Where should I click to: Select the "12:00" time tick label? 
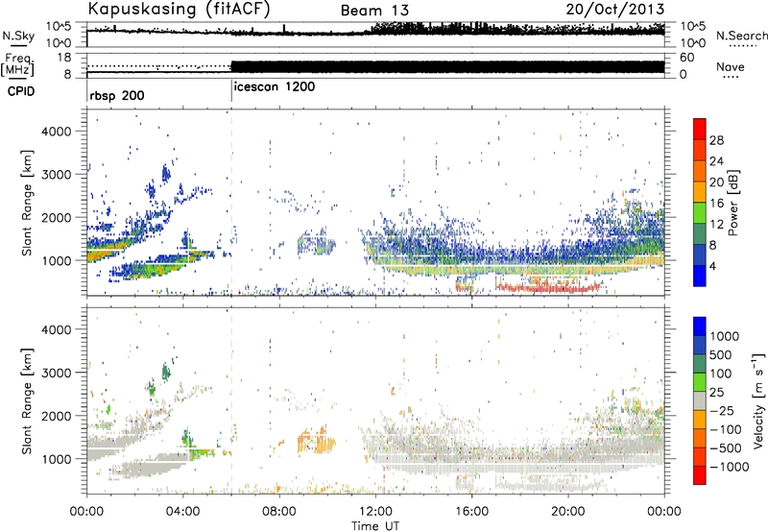tap(375, 512)
